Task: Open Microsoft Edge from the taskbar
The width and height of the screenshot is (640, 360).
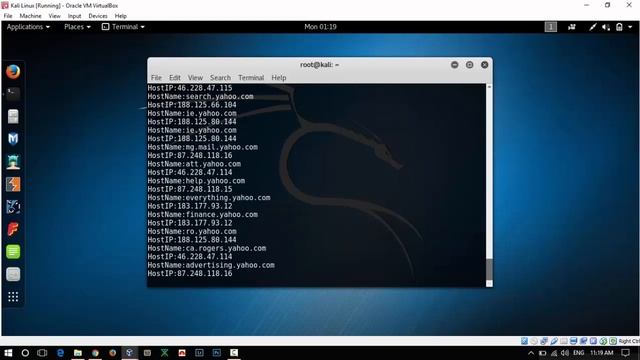Action: tap(60, 353)
